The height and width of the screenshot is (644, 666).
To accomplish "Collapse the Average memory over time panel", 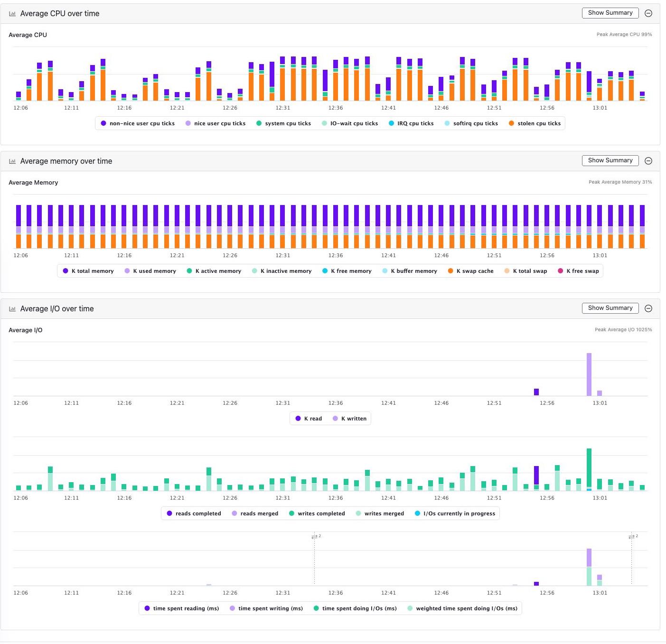I will coord(649,161).
